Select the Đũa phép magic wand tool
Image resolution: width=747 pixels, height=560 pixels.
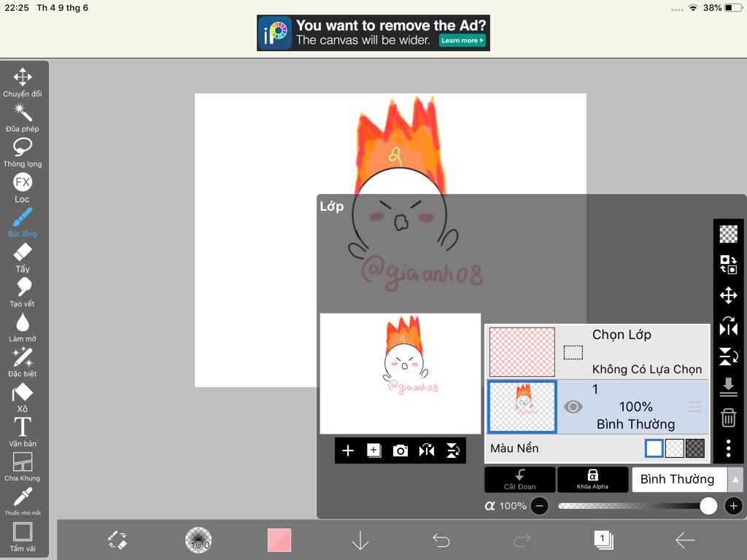tap(23, 117)
